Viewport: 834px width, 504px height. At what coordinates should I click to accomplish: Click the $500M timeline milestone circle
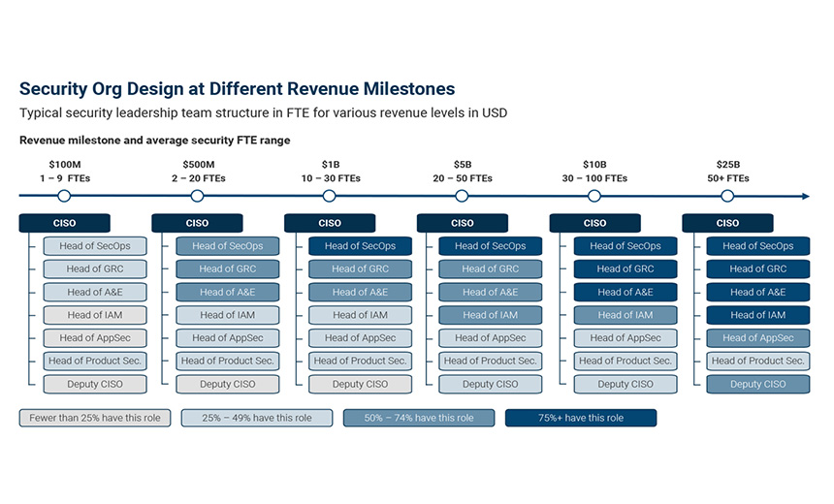coord(197,196)
